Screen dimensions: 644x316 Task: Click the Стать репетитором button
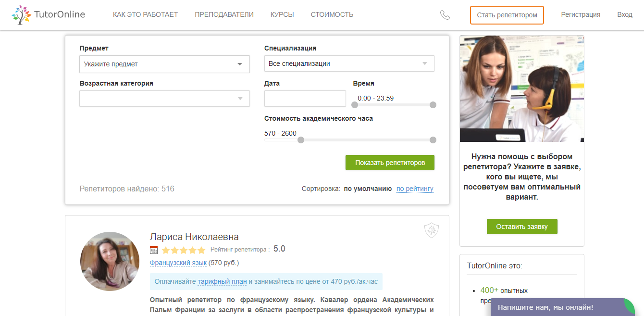[507, 15]
